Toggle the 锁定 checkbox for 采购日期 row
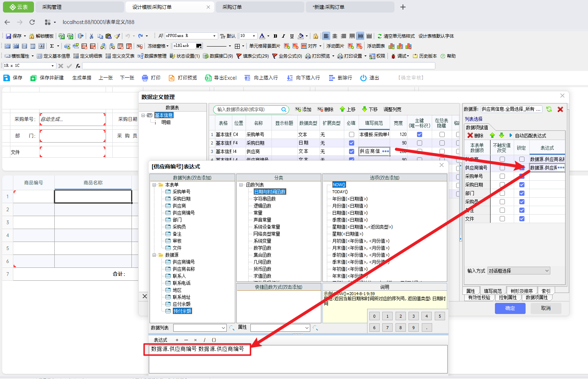 pos(522,185)
